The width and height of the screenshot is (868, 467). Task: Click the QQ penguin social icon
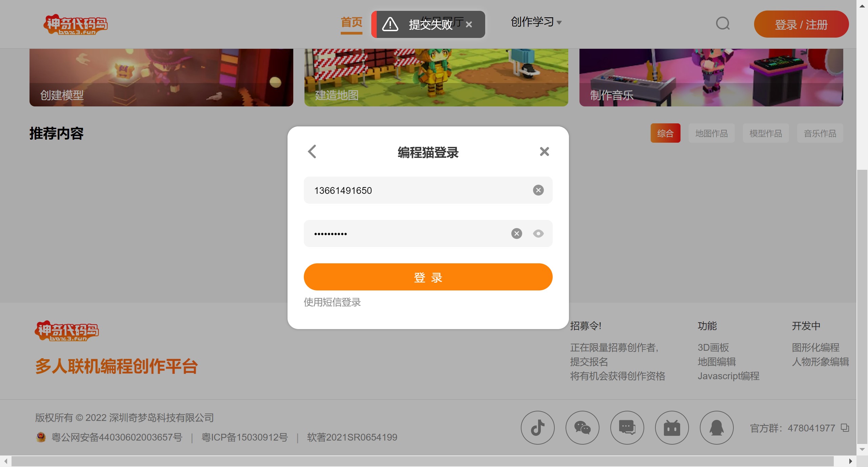coord(716,428)
